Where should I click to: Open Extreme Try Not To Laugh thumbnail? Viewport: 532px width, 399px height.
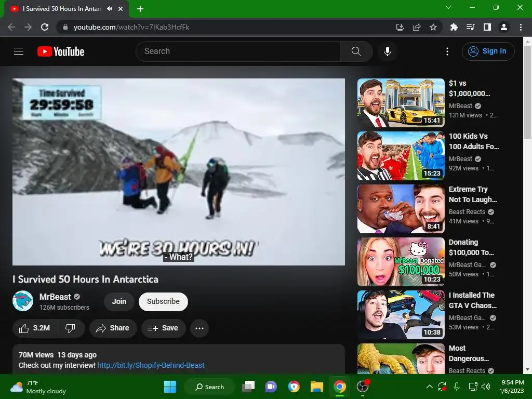(x=401, y=209)
